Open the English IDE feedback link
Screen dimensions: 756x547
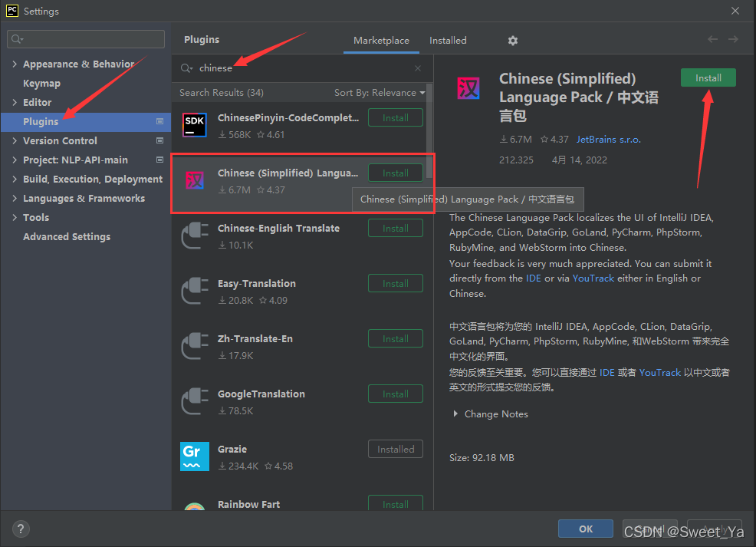533,278
